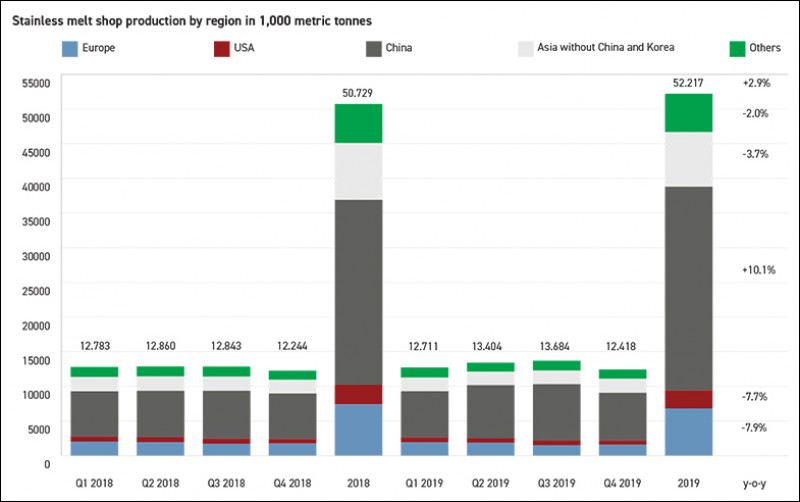Image resolution: width=800 pixels, height=502 pixels.
Task: Click the -7.9% y-o-y change label
Action: pyautogui.click(x=755, y=428)
